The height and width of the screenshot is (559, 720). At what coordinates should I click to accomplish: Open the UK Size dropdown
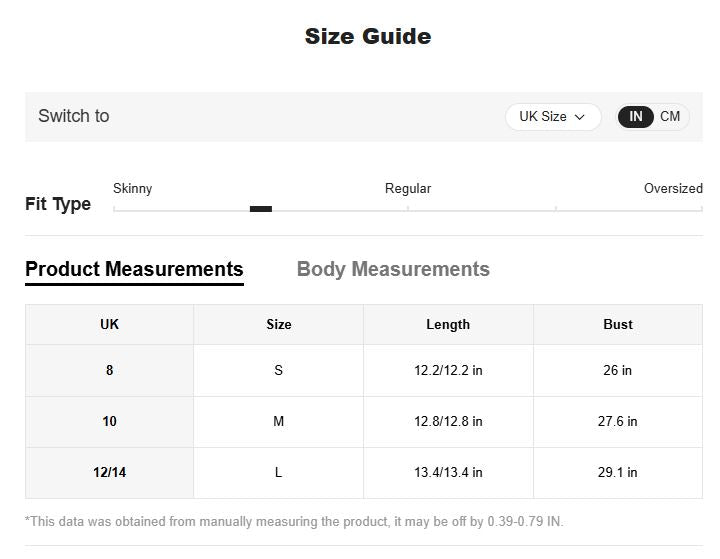pyautogui.click(x=551, y=117)
